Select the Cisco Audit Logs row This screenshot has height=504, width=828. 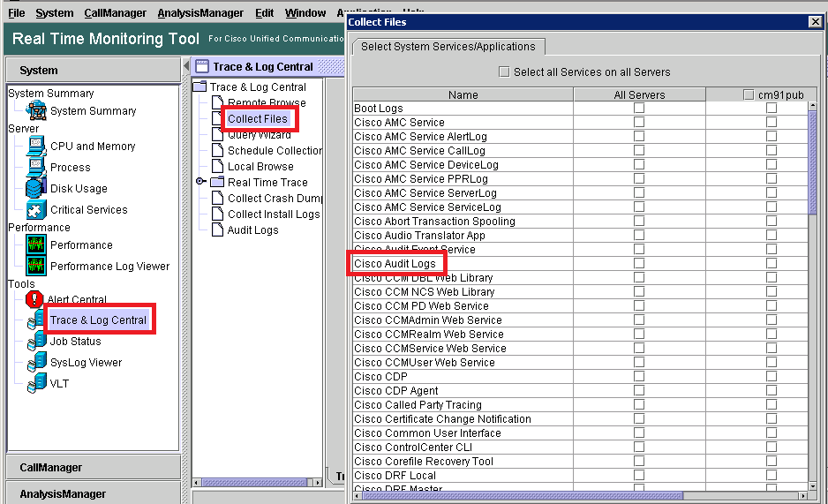pos(463,263)
